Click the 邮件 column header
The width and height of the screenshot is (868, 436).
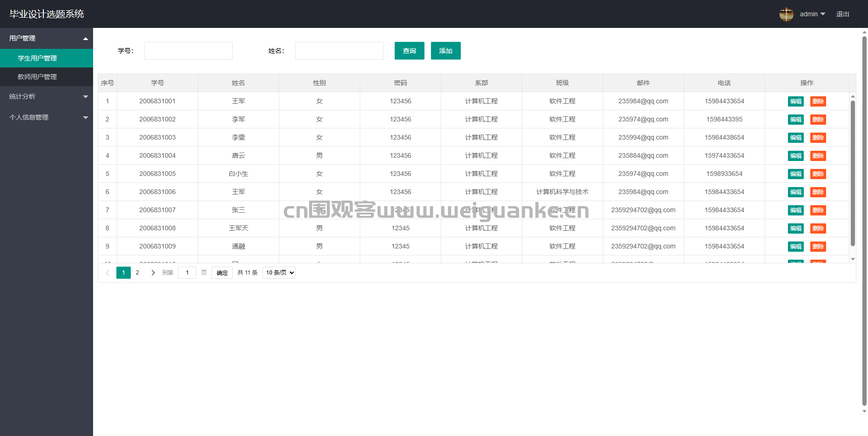point(643,83)
